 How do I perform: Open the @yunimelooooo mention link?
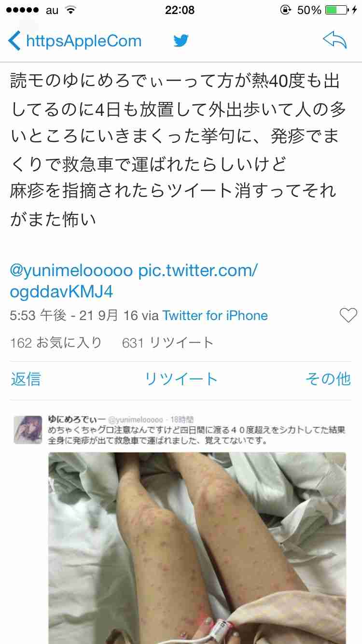71,271
